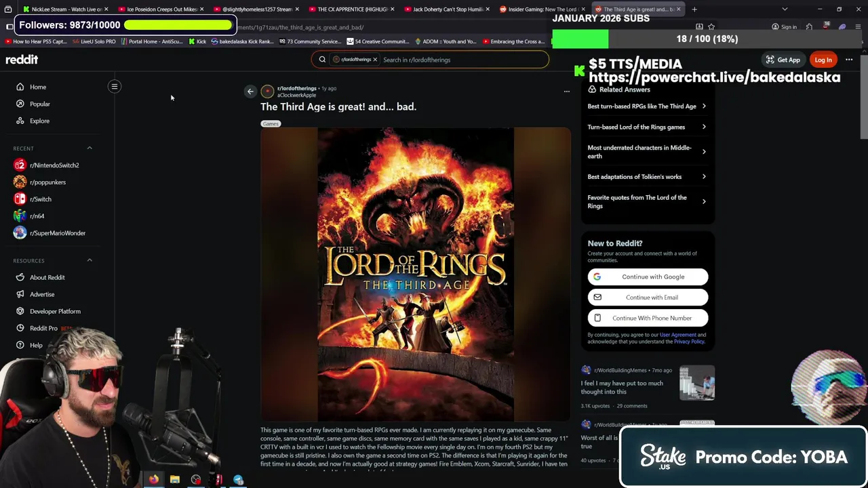Open the Reddit header overflow menu
868x488 pixels.
tap(849, 60)
